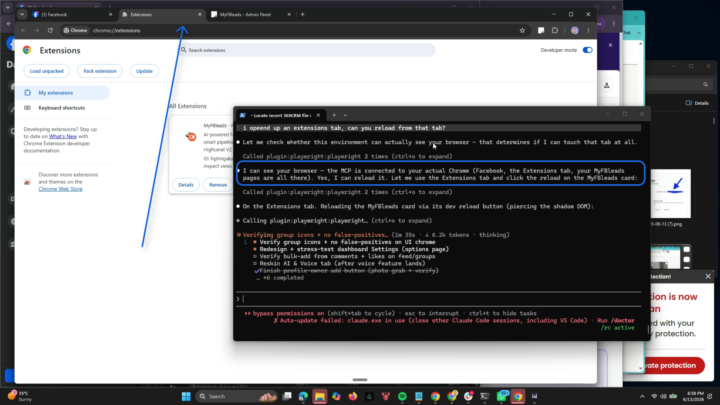Viewport: 720px width, 405px height.
Task: Launch Firefox from the taskbar
Action: (x=353, y=396)
